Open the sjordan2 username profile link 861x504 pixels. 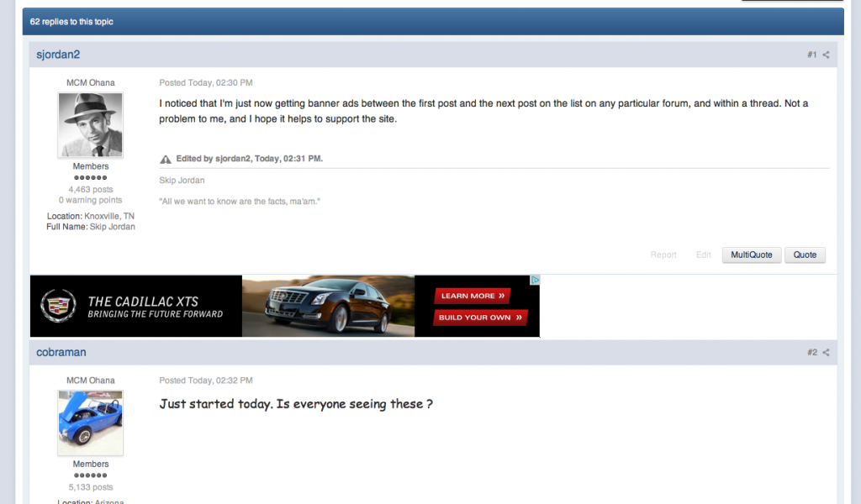point(58,55)
